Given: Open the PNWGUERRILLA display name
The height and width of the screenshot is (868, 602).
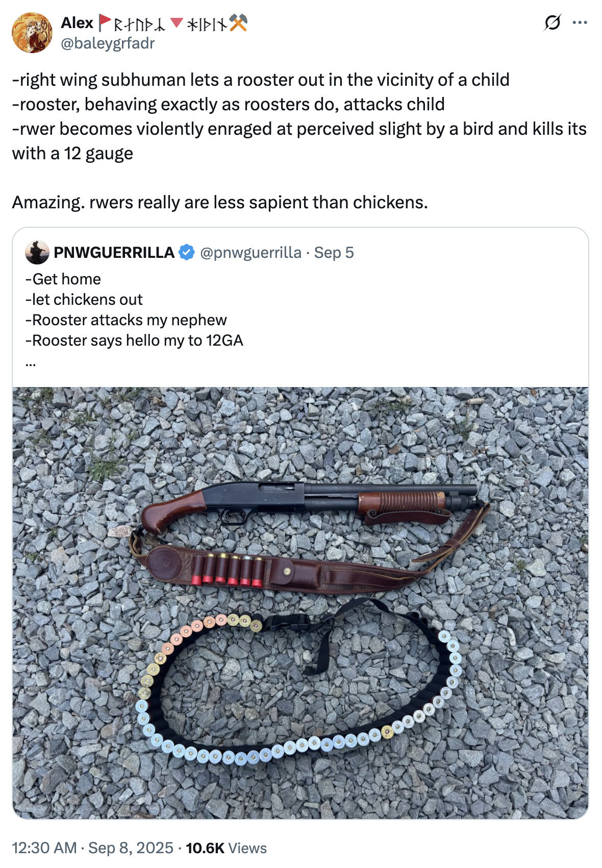Looking at the screenshot, I should click(114, 252).
